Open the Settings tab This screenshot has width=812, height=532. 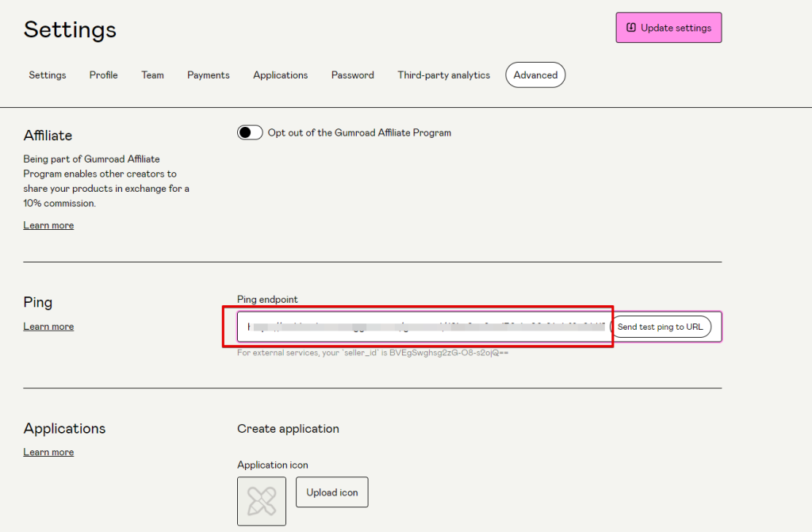(48, 75)
